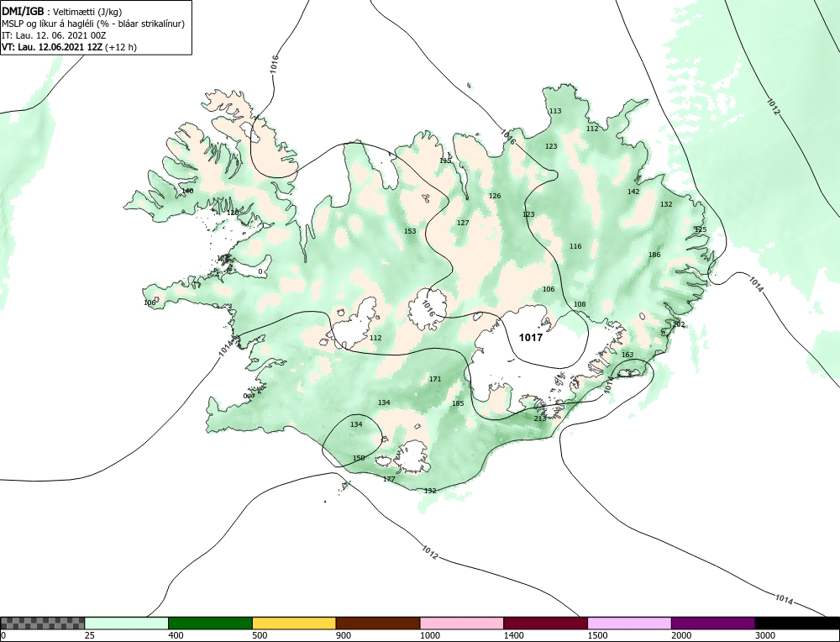Pick the light purple 1500–2000 legend swatch
Image resolution: width=840 pixels, height=642 pixels.
629,623
